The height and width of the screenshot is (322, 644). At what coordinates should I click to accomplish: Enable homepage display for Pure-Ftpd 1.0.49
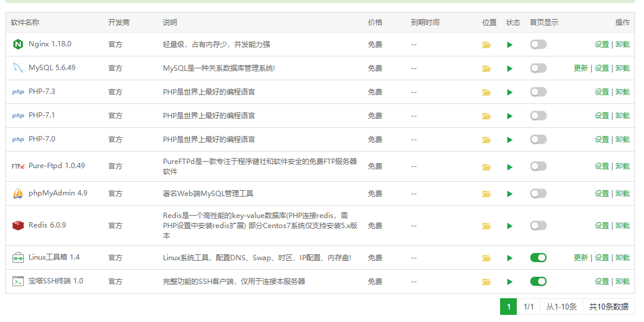(538, 166)
